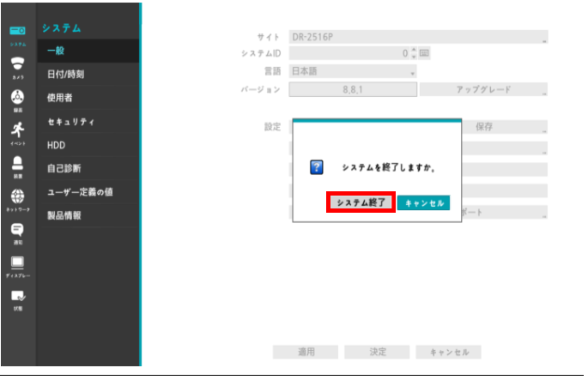Click the virtual keyboard icon beside System ID

coord(424,53)
